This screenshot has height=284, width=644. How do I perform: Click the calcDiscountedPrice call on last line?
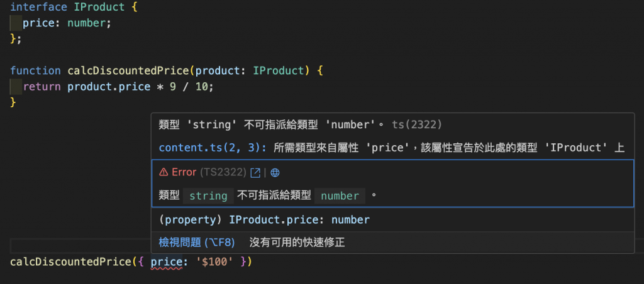70,261
